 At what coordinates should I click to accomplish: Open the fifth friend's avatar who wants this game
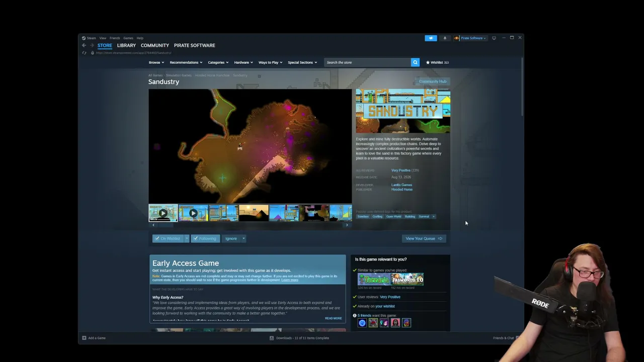tap(407, 323)
